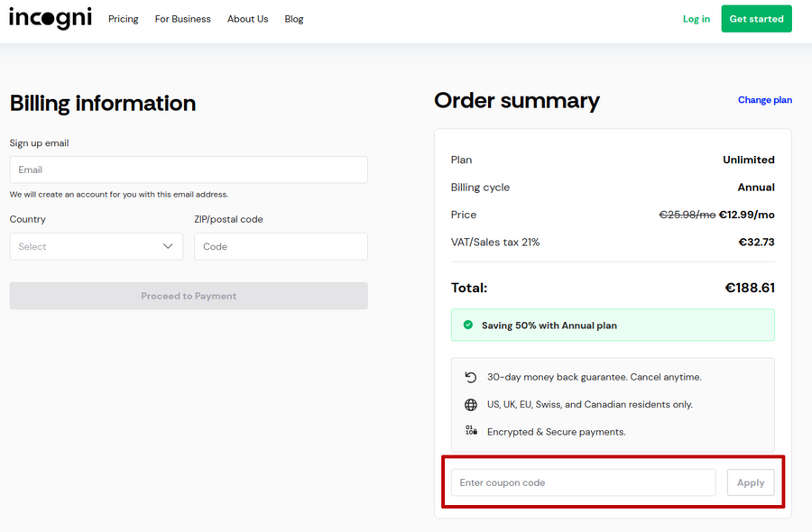Click the Log in link
Screen dimensions: 812x532
tap(696, 19)
